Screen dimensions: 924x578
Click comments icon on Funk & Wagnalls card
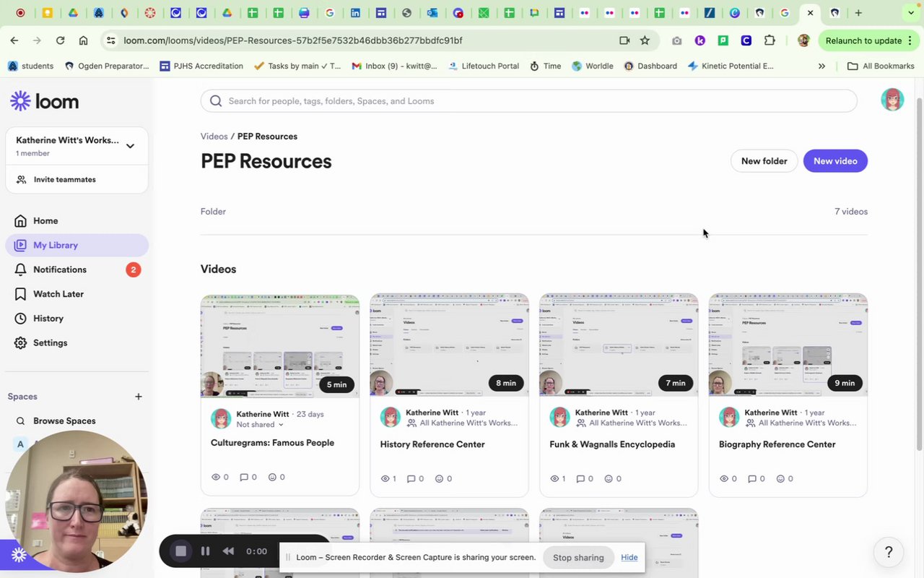[581, 479]
